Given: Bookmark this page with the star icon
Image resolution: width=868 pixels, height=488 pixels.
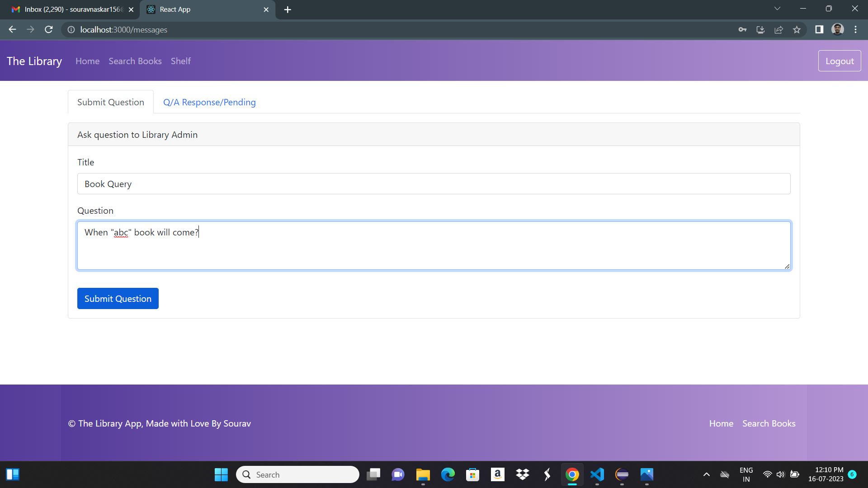Looking at the screenshot, I should coord(797,29).
